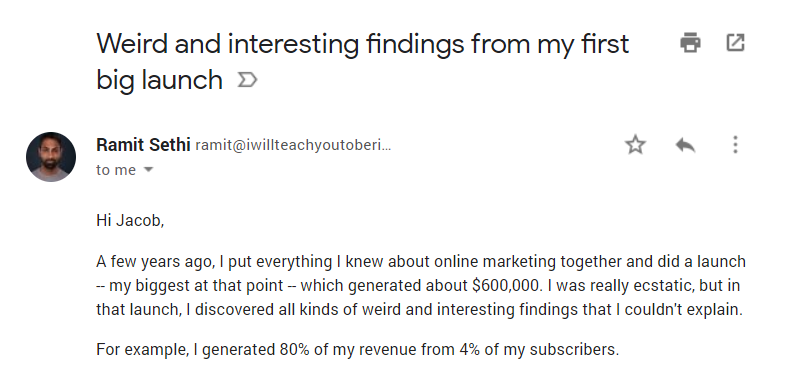
Task: Click "A few years ago" at the paragraph start
Action: pyautogui.click(x=154, y=262)
